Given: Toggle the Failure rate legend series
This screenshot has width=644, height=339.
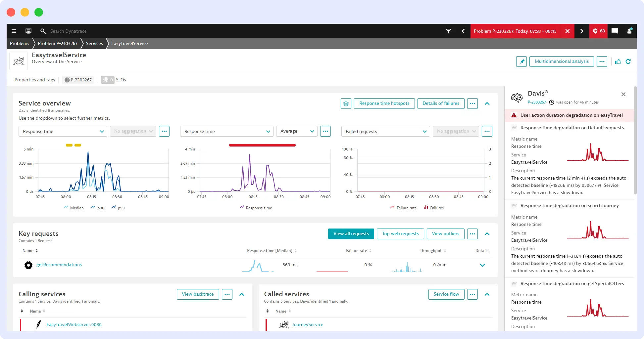Looking at the screenshot, I should tap(403, 208).
